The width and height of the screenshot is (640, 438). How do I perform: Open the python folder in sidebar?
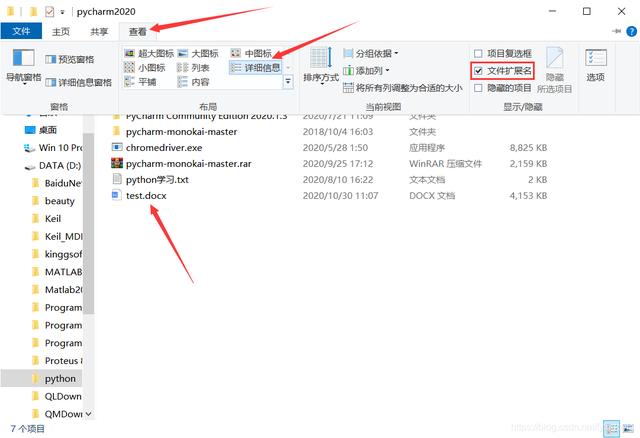pos(59,379)
